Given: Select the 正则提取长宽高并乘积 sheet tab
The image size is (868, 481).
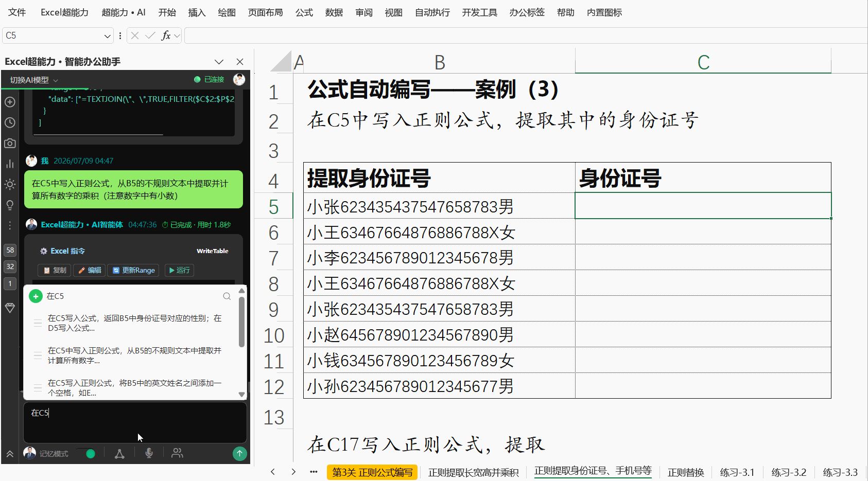Looking at the screenshot, I should (473, 472).
